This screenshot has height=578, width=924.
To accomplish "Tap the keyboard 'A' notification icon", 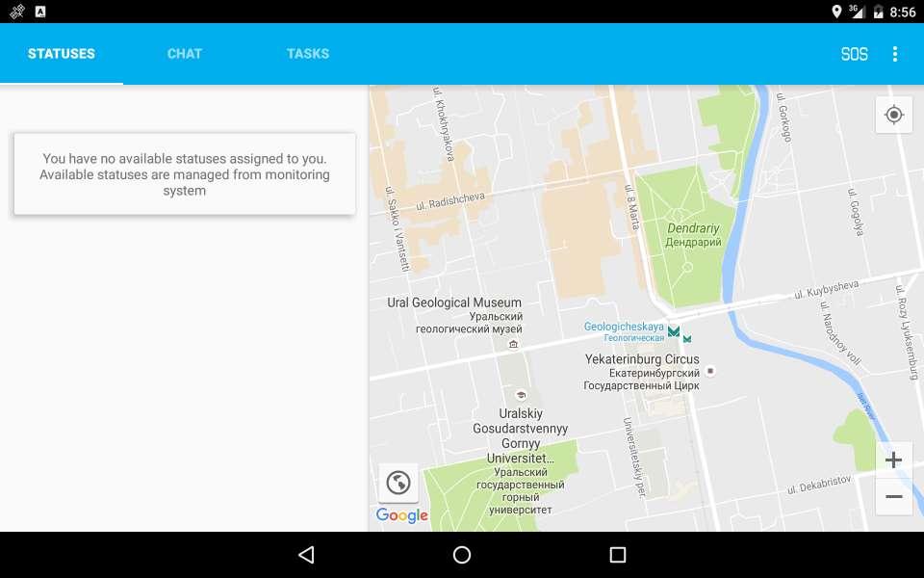I will click(40, 12).
